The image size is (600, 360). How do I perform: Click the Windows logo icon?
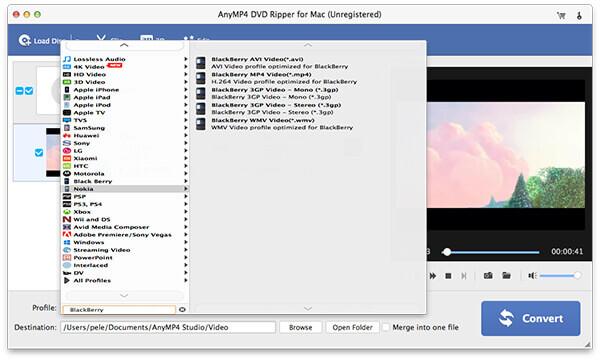tap(67, 242)
